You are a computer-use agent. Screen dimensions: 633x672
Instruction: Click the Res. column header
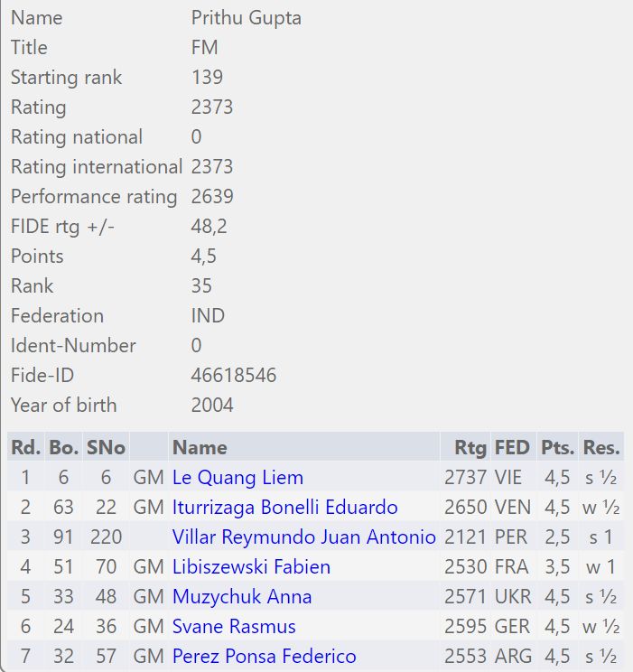point(601,447)
